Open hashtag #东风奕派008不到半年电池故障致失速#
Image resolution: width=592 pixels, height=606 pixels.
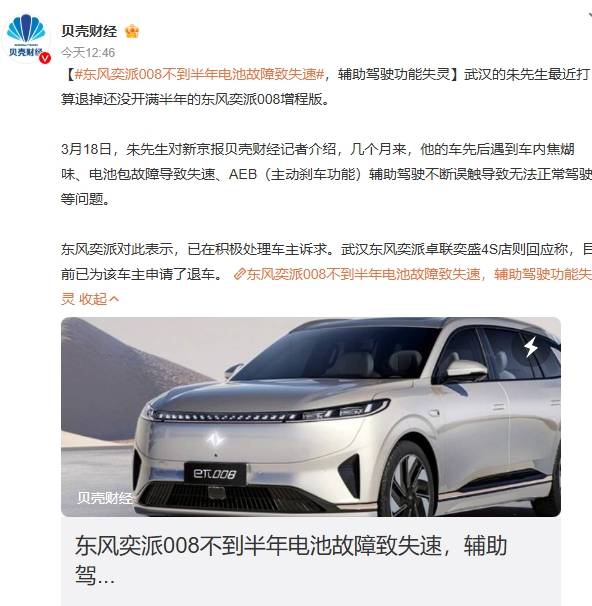(x=199, y=74)
